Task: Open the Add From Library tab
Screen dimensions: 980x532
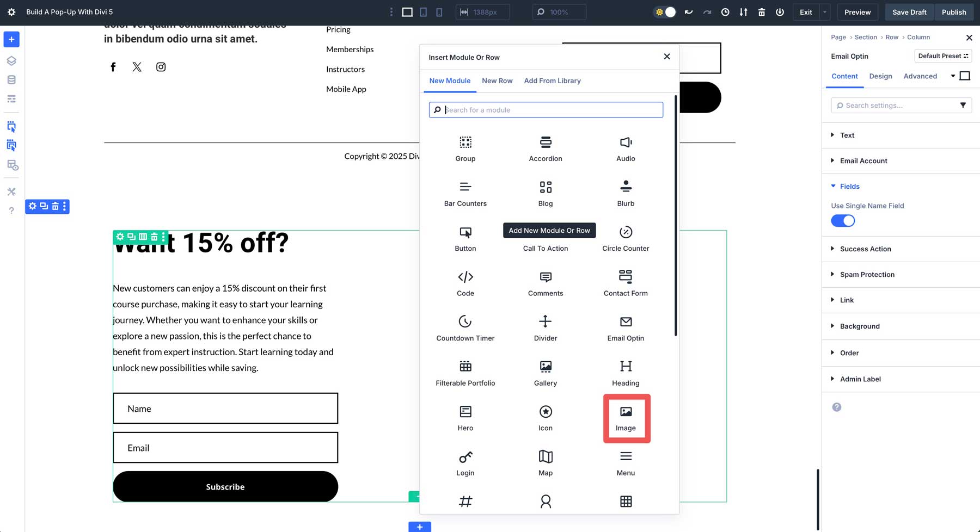Action: [552, 81]
